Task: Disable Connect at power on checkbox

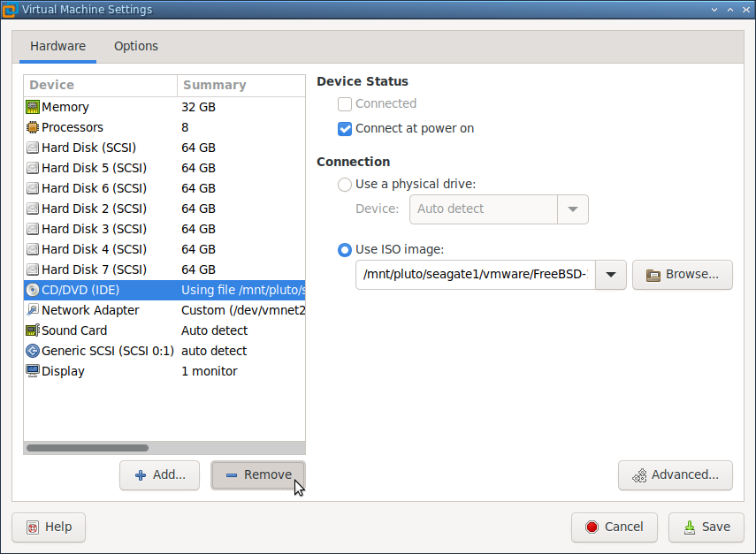Action: (x=345, y=129)
